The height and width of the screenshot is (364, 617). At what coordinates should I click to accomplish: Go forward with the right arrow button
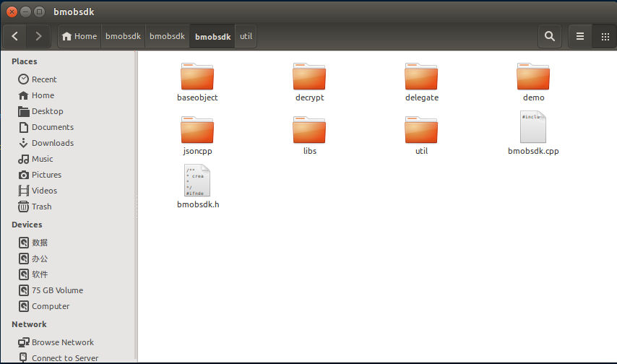point(38,36)
